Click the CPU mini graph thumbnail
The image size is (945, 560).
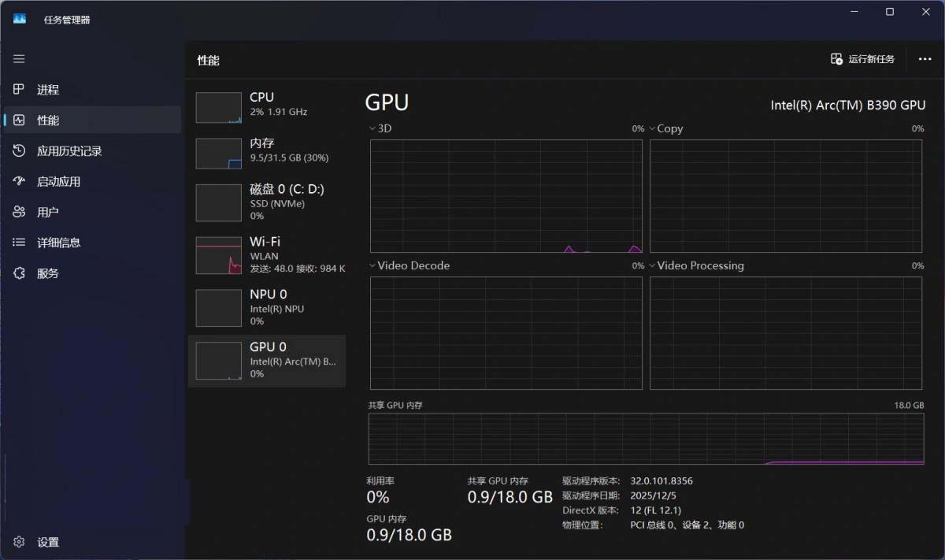pos(218,108)
